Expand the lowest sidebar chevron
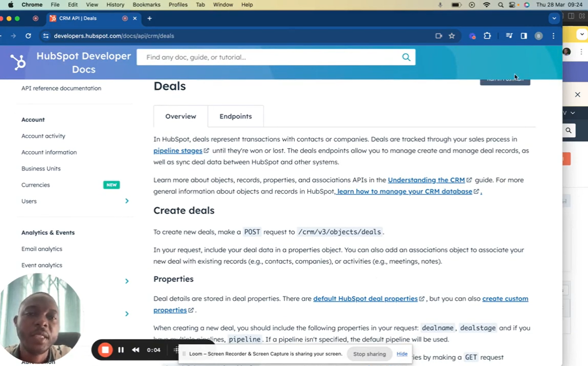The height and width of the screenshot is (366, 588). point(127,313)
